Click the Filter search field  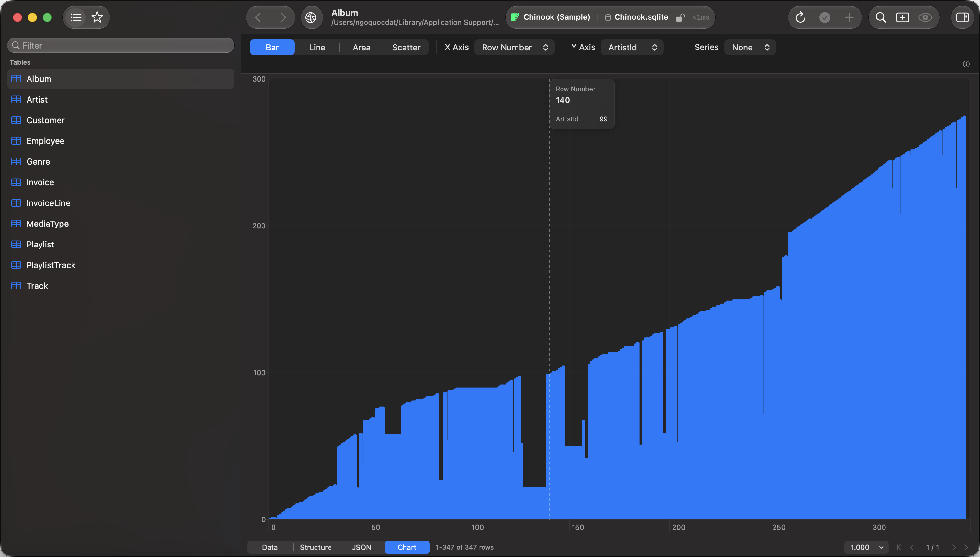click(x=120, y=45)
